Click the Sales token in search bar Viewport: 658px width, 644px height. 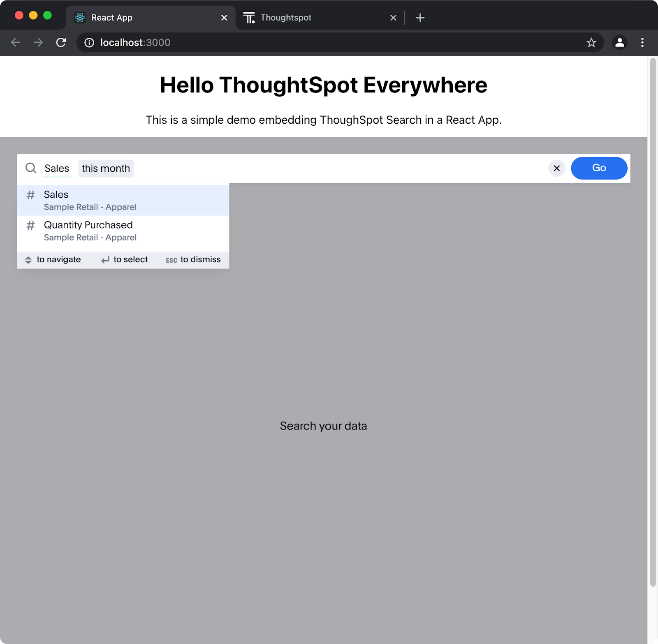(x=57, y=169)
